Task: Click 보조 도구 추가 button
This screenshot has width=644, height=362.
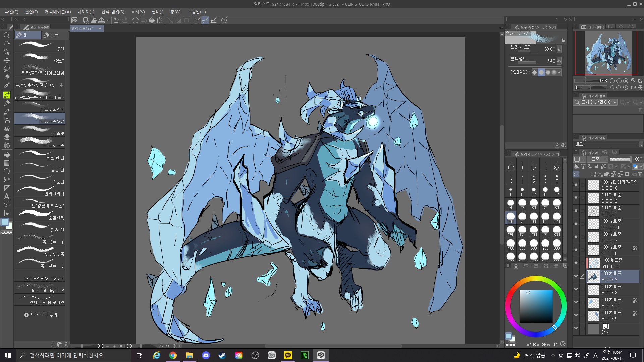Action: coord(41,315)
